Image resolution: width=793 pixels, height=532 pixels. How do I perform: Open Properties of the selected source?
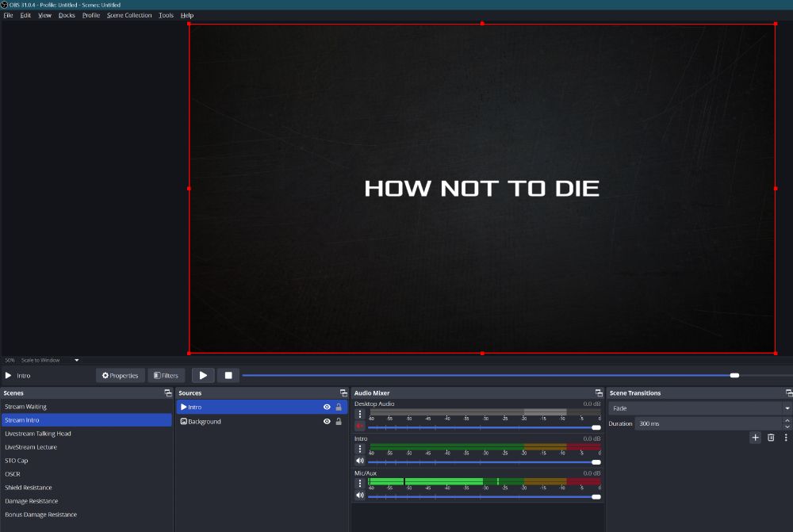coord(121,375)
